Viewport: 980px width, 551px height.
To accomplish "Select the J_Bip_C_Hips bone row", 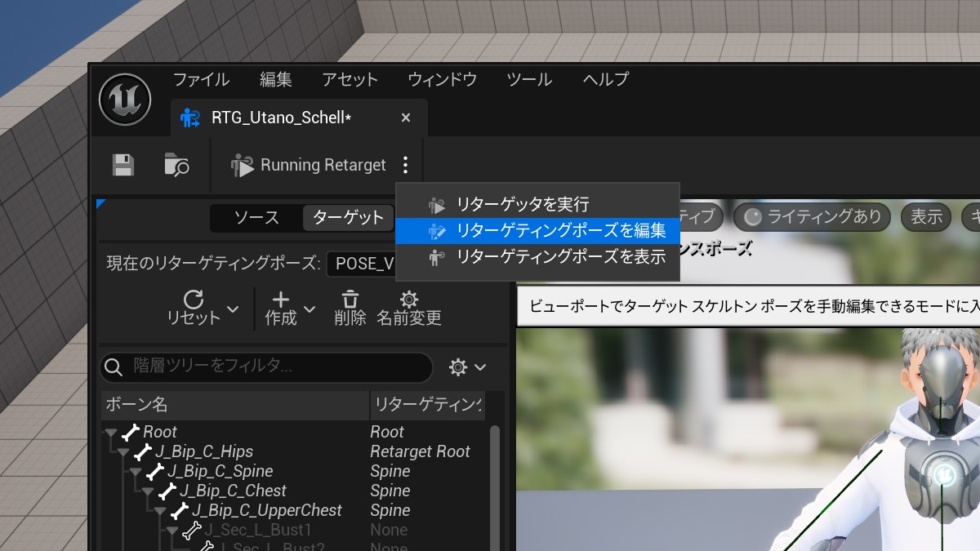I will coord(294,451).
